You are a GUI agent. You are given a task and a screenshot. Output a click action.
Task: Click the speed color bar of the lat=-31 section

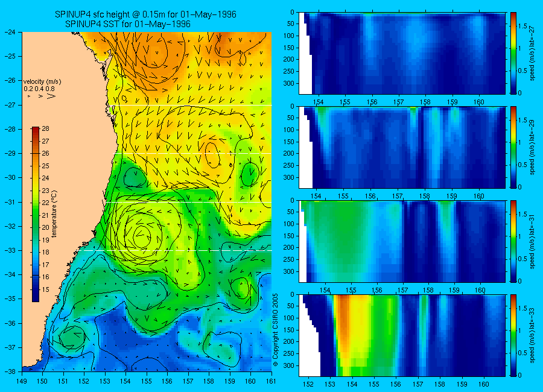[513, 241]
